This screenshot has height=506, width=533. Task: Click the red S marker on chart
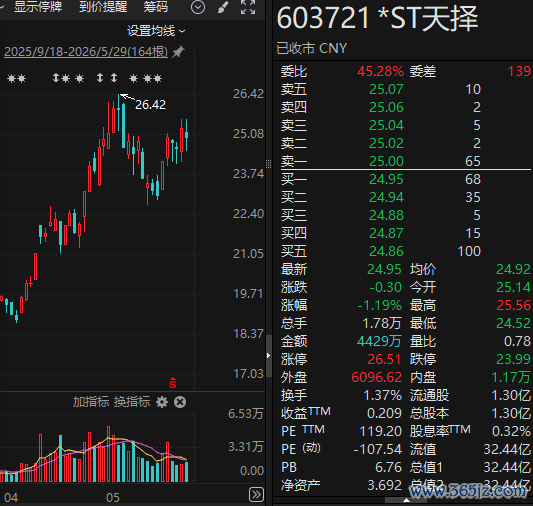click(x=173, y=383)
